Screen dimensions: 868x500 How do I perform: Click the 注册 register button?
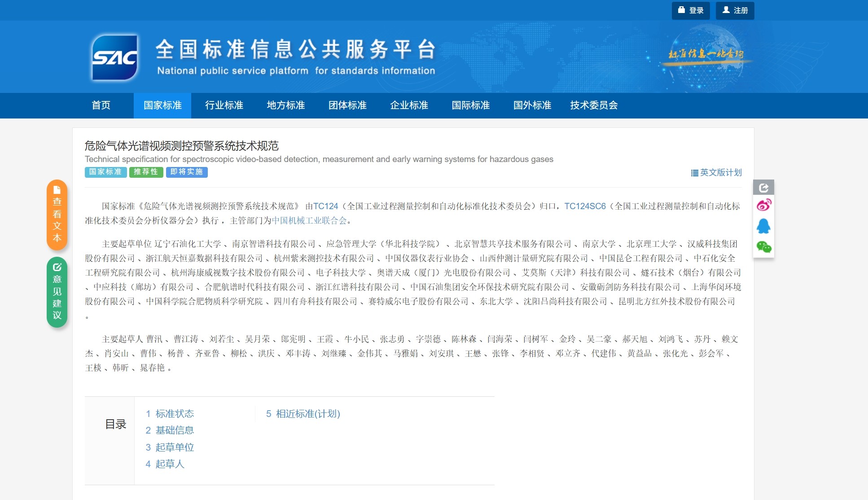click(x=735, y=10)
